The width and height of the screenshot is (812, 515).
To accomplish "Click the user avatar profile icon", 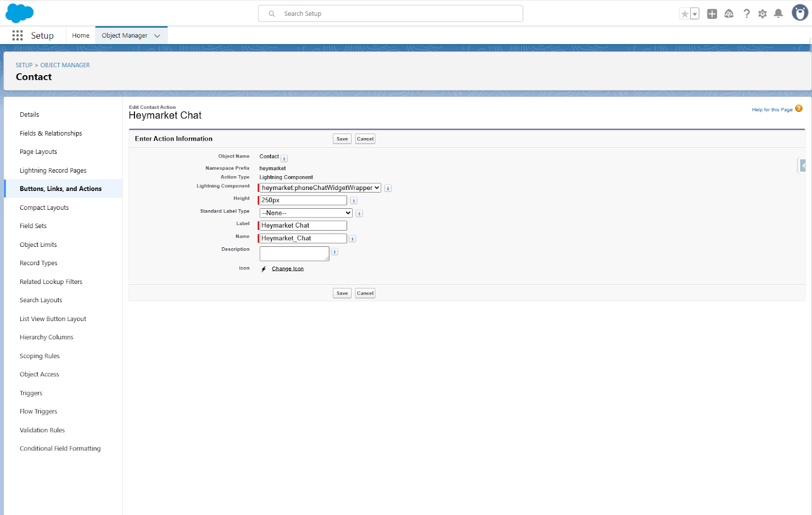I will coord(799,13).
